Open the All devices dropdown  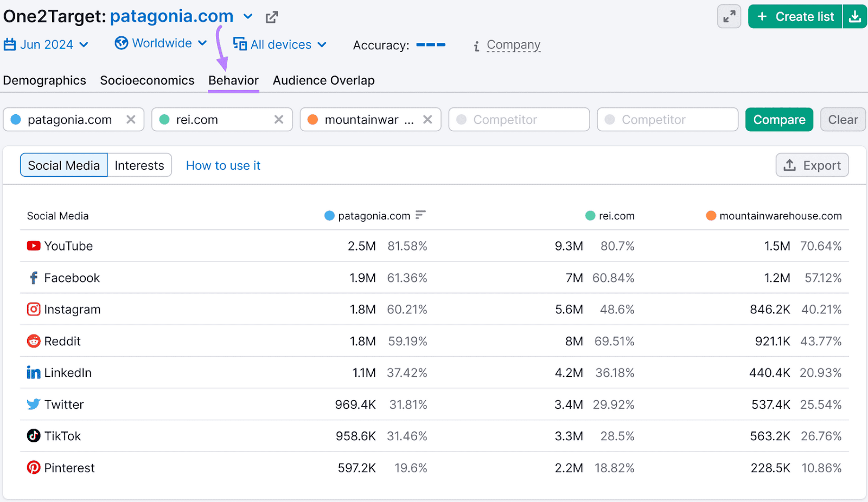point(280,44)
